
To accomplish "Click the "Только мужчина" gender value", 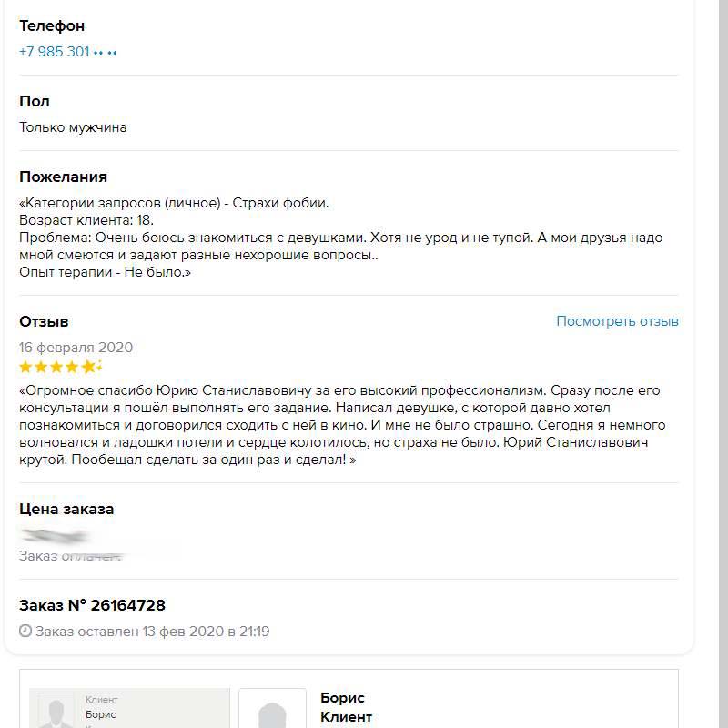I will pyautogui.click(x=73, y=127).
